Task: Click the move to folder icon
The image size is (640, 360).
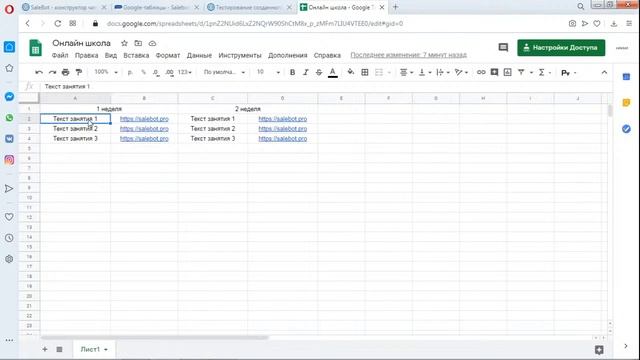Action: coord(138,43)
